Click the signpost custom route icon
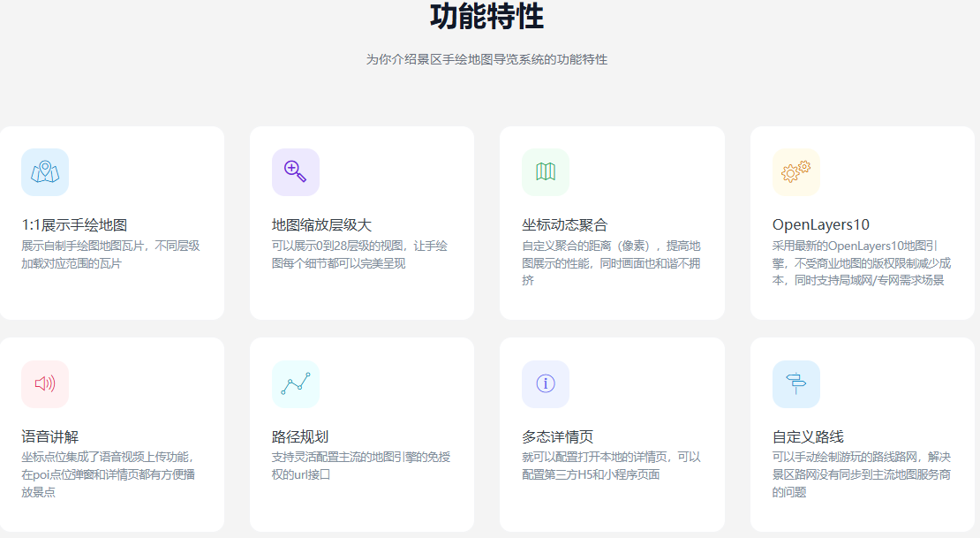The image size is (980, 538). [796, 383]
